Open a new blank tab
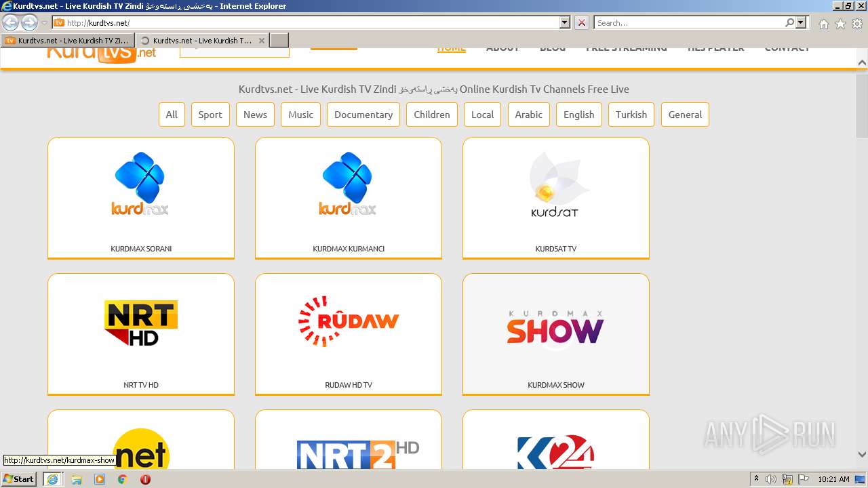 (x=279, y=41)
